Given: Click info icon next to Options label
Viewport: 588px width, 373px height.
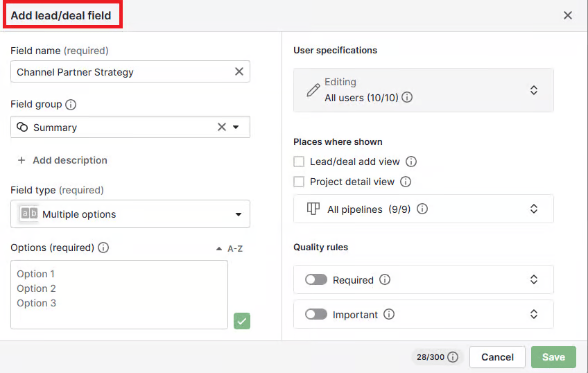Looking at the screenshot, I should click(103, 248).
